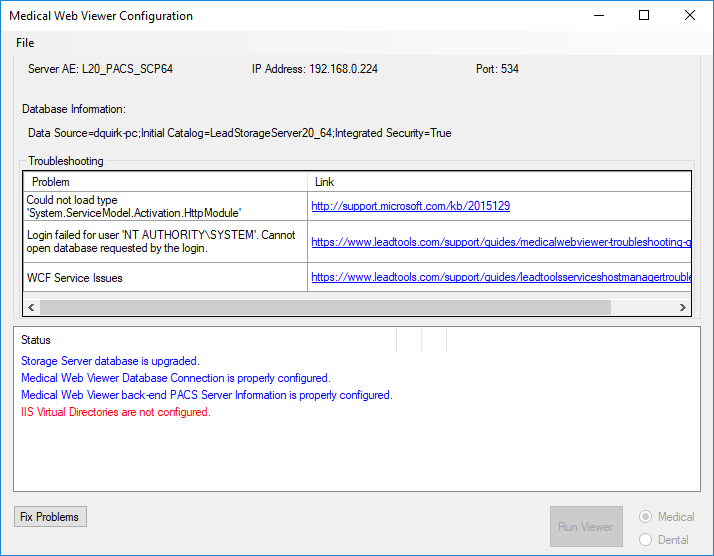Minimize the Medical Web Viewer Configuration window
Image resolution: width=714 pixels, height=556 pixels.
599,15
